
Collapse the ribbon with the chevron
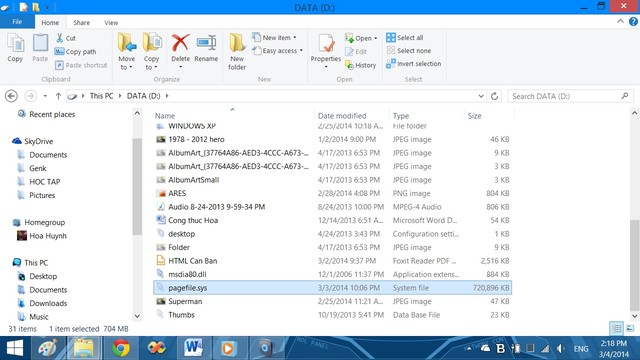click(620, 22)
